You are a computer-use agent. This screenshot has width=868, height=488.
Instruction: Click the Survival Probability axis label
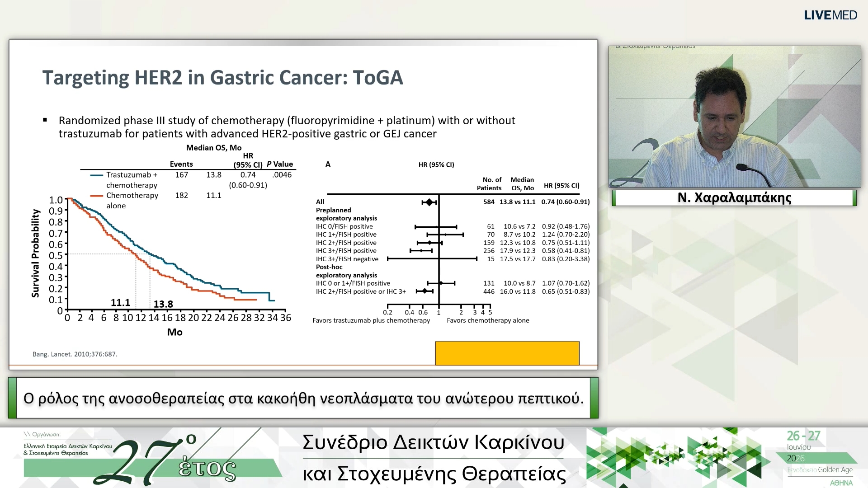35,253
